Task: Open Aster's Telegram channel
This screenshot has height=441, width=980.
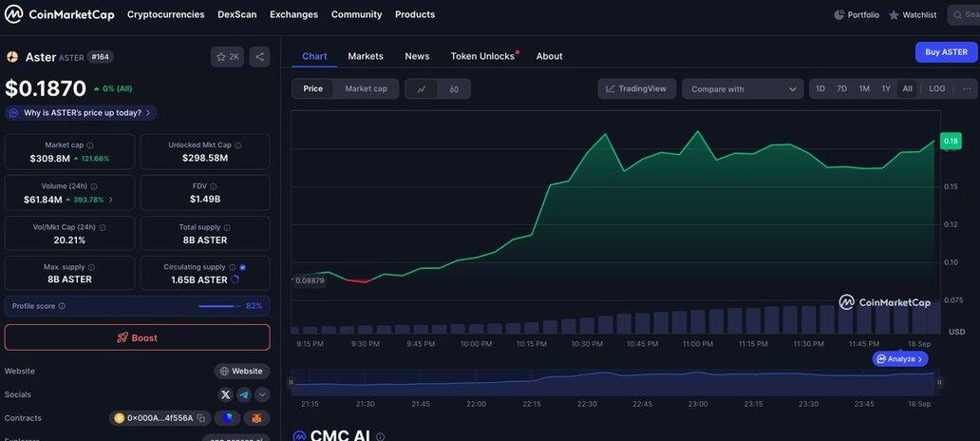Action: (244, 394)
